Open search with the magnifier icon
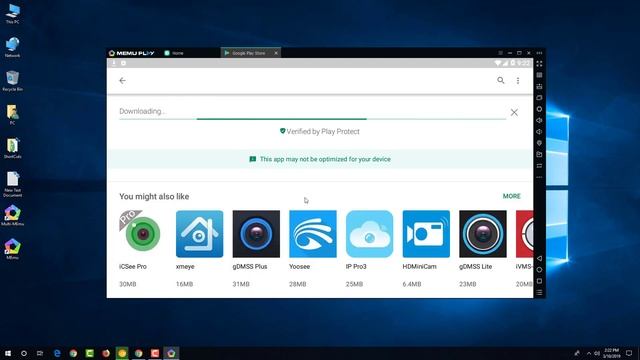This screenshot has width=640, height=360. 501,80
